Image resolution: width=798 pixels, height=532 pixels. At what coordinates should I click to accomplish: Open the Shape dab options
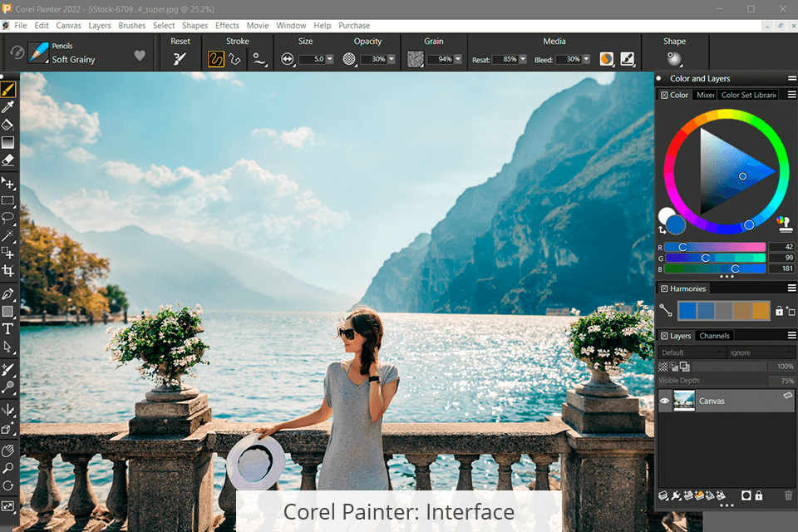tap(674, 59)
